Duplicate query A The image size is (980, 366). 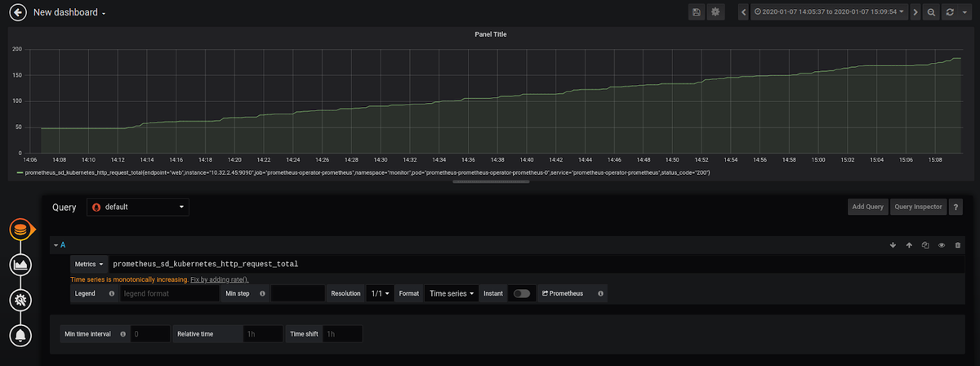click(x=925, y=245)
